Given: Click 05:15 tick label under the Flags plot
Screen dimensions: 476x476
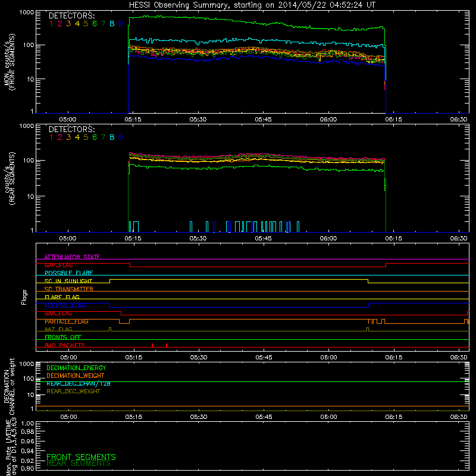Looking at the screenshot, I should coord(133,358).
